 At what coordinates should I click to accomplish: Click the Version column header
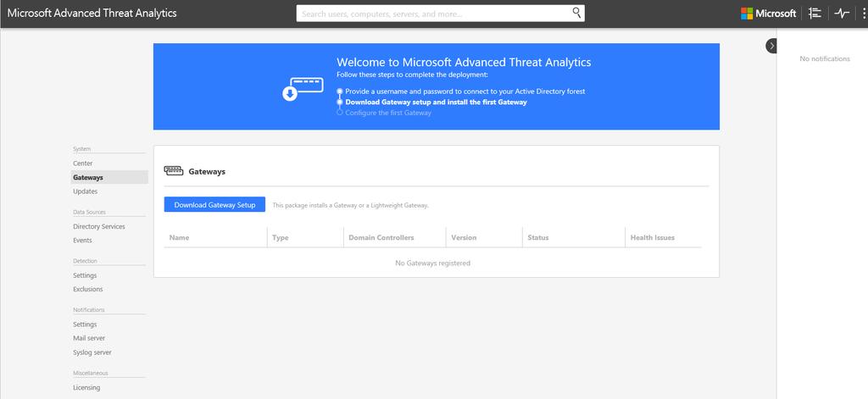(464, 237)
